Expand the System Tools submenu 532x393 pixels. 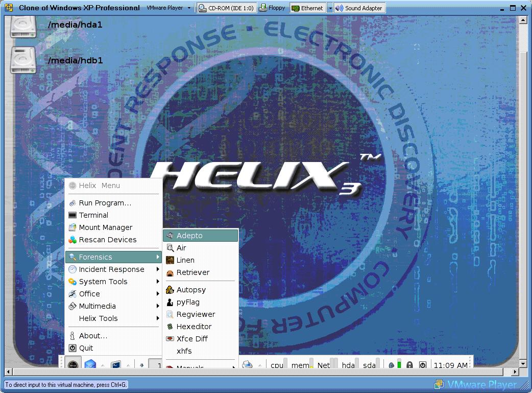[x=113, y=282]
